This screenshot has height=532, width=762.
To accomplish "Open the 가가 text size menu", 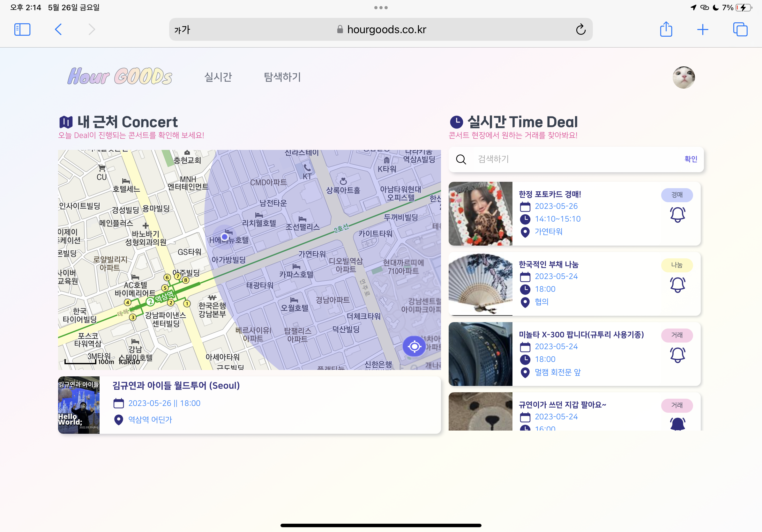I will 182,30.
